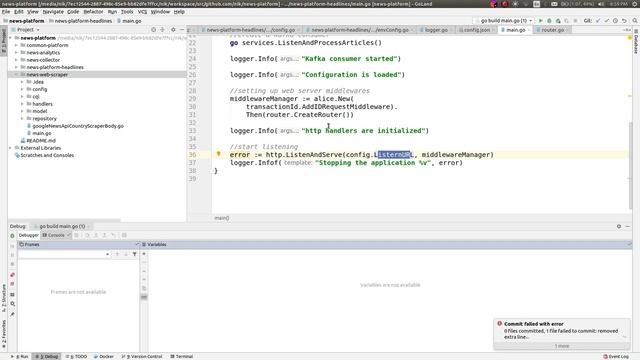Click the Git commit checkmark icon
Screen dimensions: 640x360
pyautogui.click(x=607, y=20)
